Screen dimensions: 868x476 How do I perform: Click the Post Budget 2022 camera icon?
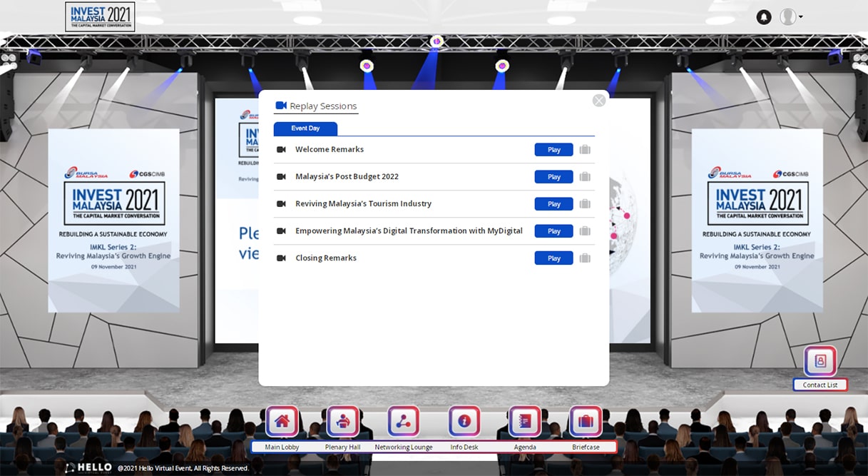pos(281,177)
